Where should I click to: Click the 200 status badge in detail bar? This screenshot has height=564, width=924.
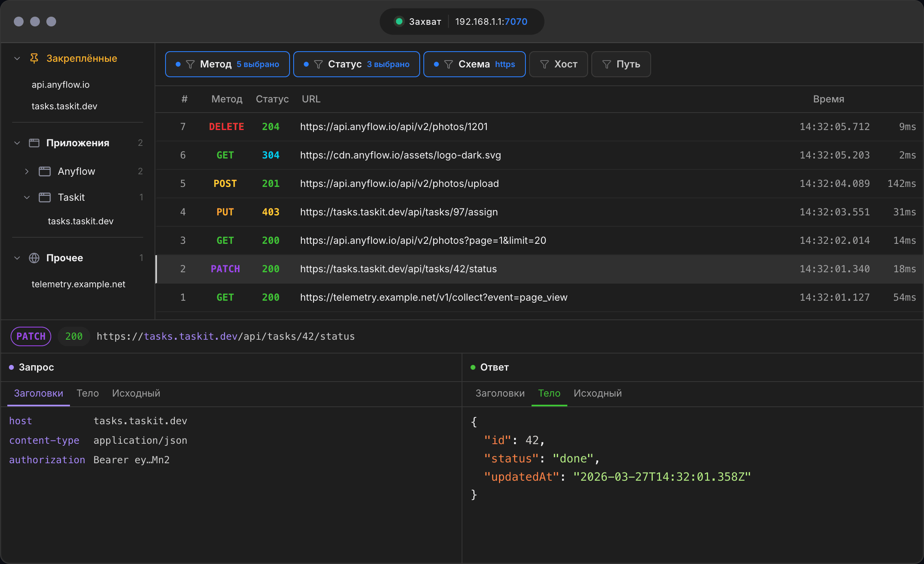74,336
